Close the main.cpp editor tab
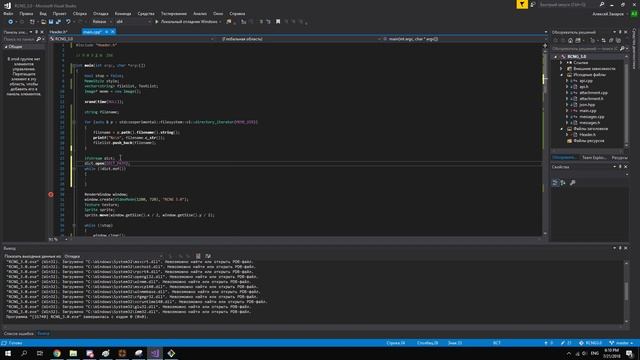 (x=113, y=32)
